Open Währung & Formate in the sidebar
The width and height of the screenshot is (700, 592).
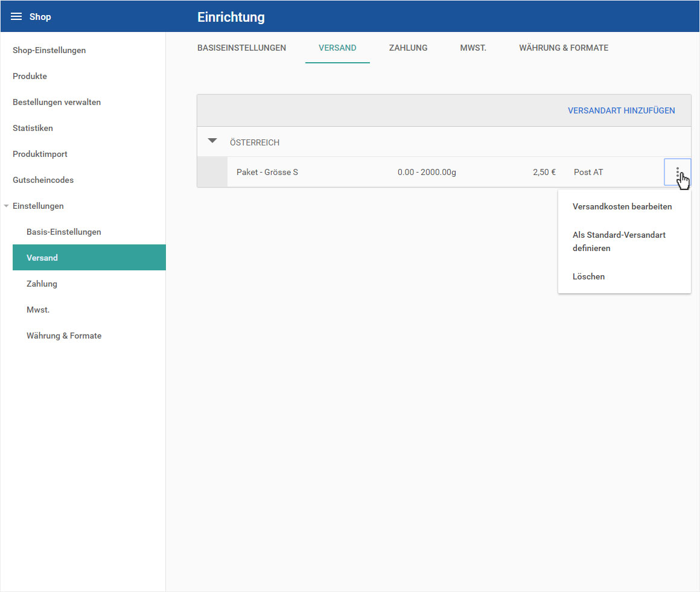click(64, 336)
